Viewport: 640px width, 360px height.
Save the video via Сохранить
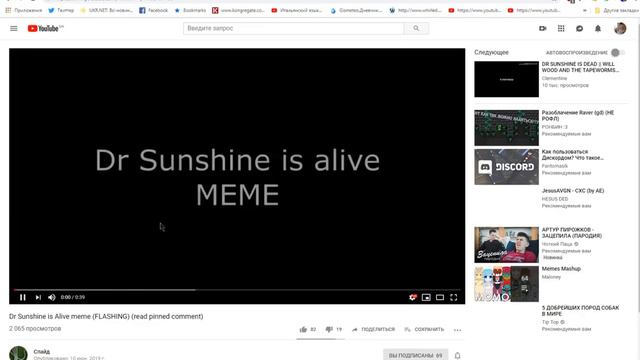424,329
